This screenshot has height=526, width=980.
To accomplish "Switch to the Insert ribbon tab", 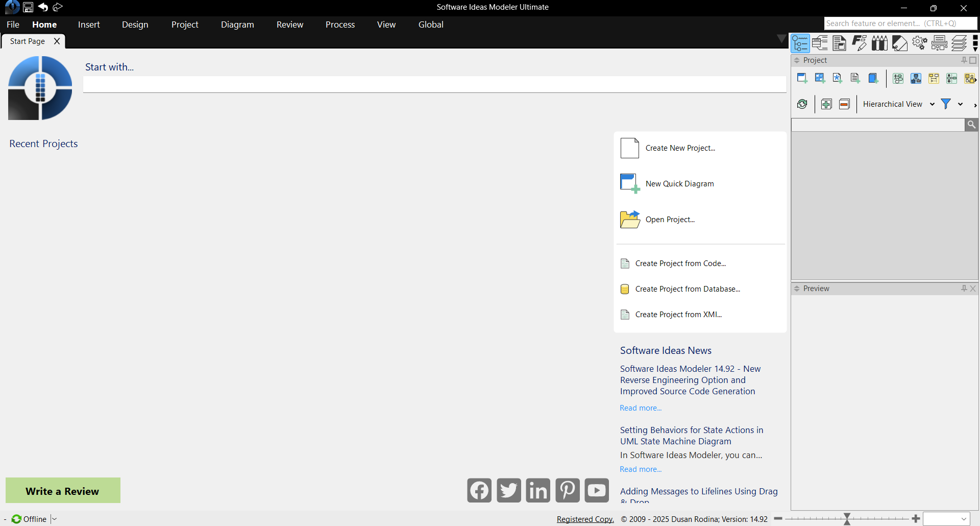I will [x=89, y=25].
